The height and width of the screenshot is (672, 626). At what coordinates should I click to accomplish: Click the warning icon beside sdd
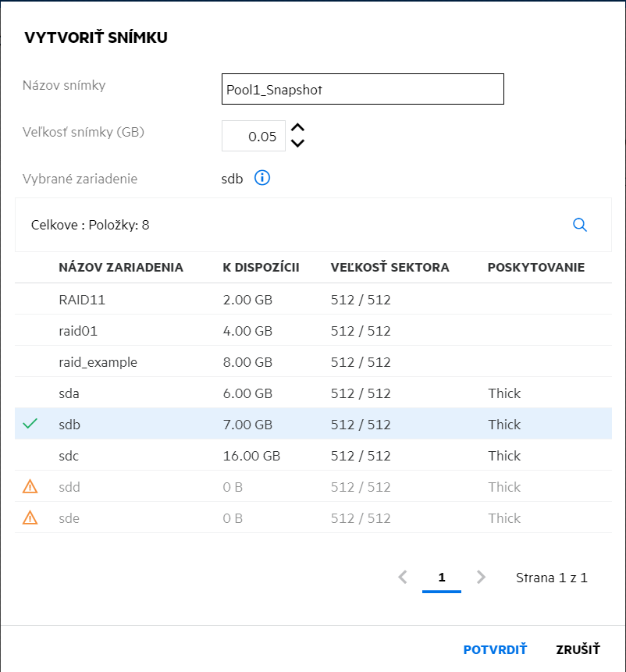(30, 487)
